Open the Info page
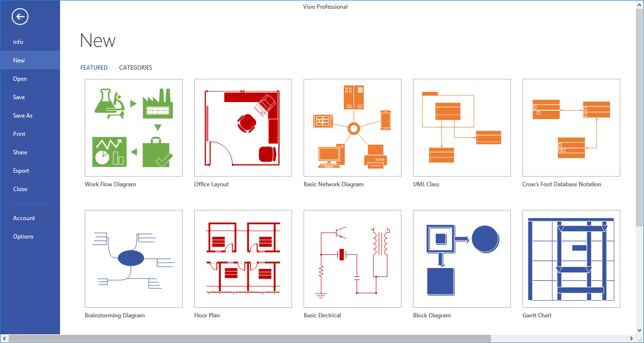Image resolution: width=644 pixels, height=343 pixels. pyautogui.click(x=18, y=42)
